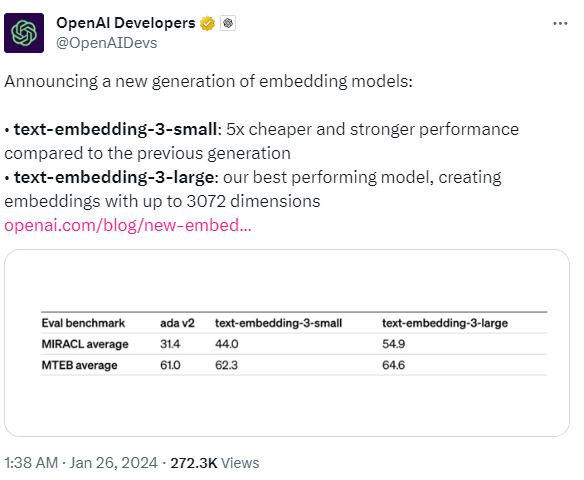This screenshot has height=480, width=584.
Task: Click the bold text-embedding-3-small text
Action: click(115, 130)
